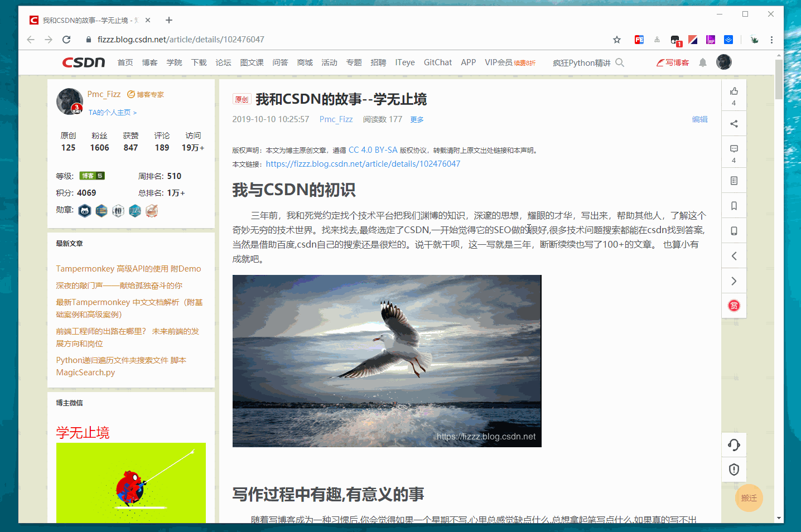This screenshot has width=801, height=532.
Task: Click the CSDN logo
Action: point(84,62)
